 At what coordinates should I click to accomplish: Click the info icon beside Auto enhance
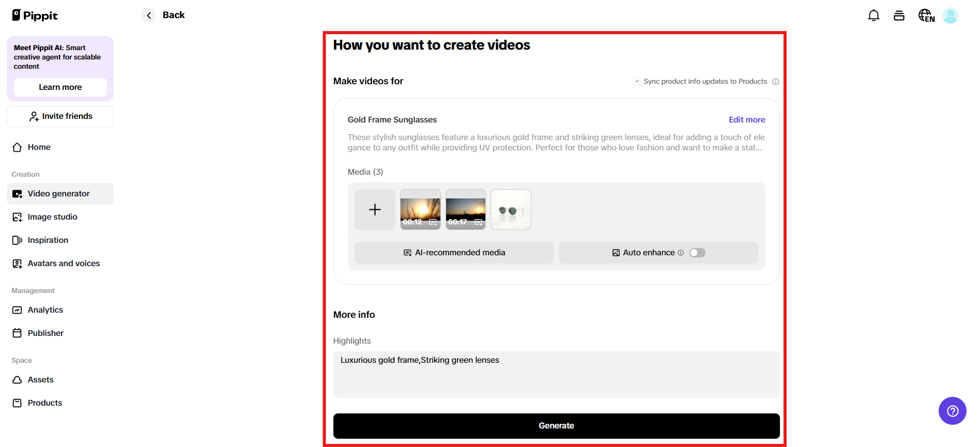tap(681, 253)
